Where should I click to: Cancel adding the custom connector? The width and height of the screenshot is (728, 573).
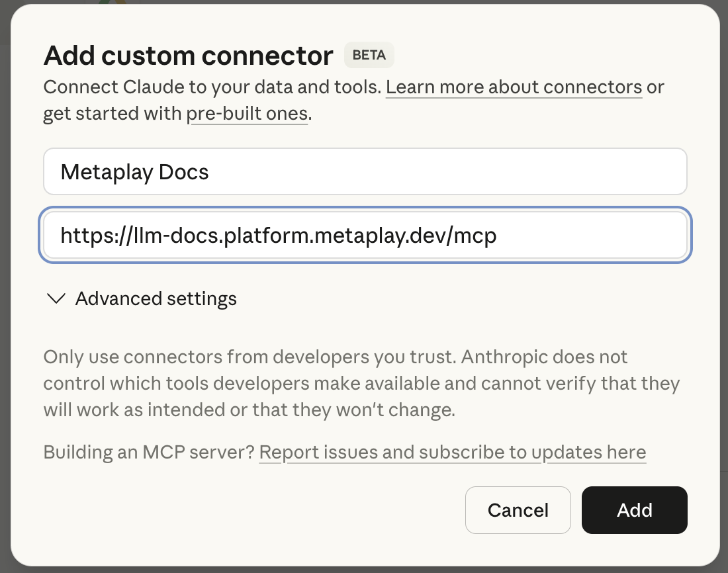point(518,510)
